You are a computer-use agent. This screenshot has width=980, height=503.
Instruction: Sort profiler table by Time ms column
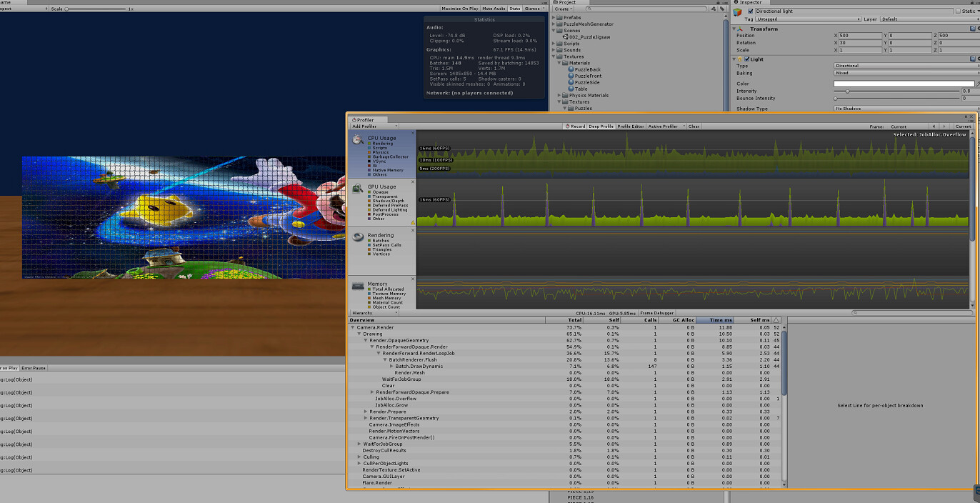[716, 320]
